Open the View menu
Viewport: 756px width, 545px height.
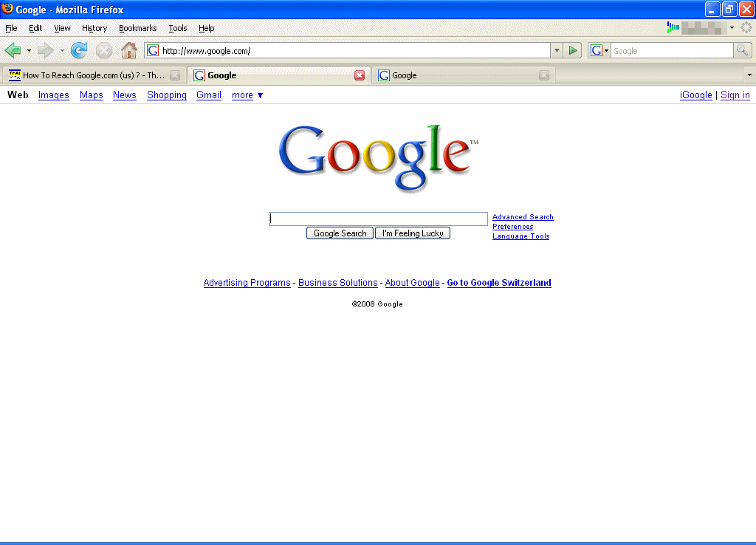pyautogui.click(x=62, y=28)
